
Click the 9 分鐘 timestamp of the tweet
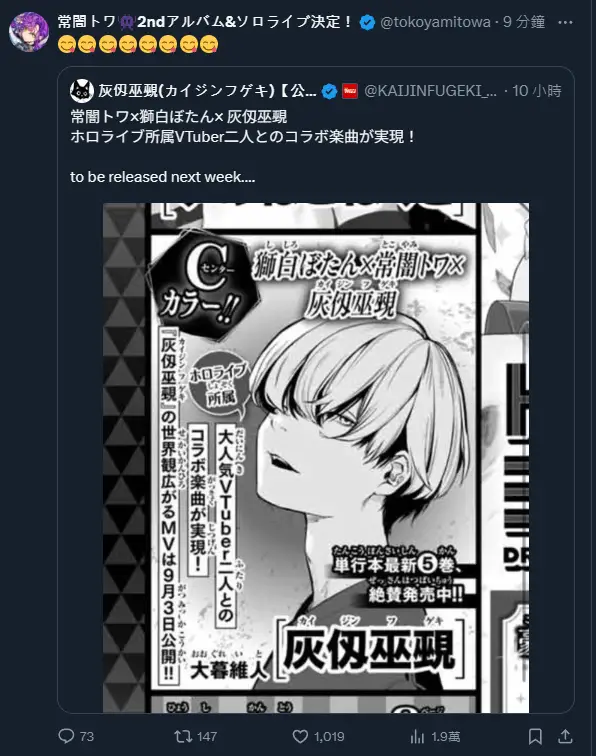[x=524, y=22]
